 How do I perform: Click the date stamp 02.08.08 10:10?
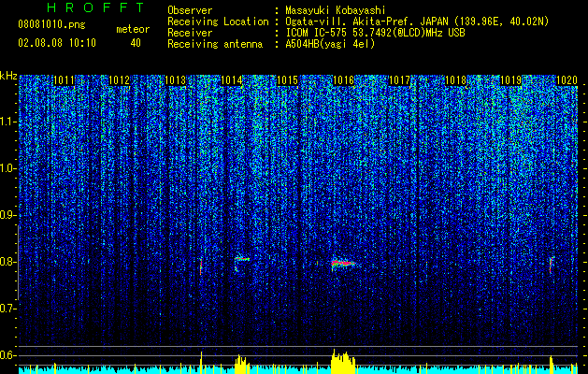pyautogui.click(x=57, y=43)
